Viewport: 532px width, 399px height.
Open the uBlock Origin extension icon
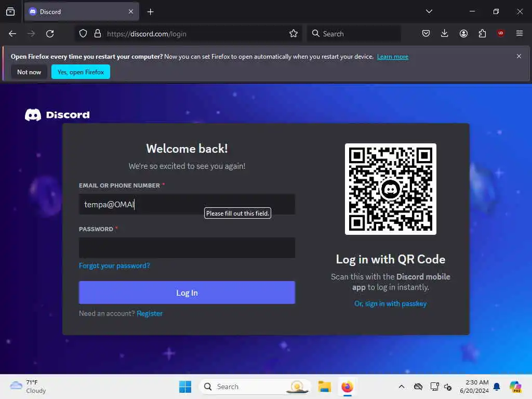[x=501, y=33]
